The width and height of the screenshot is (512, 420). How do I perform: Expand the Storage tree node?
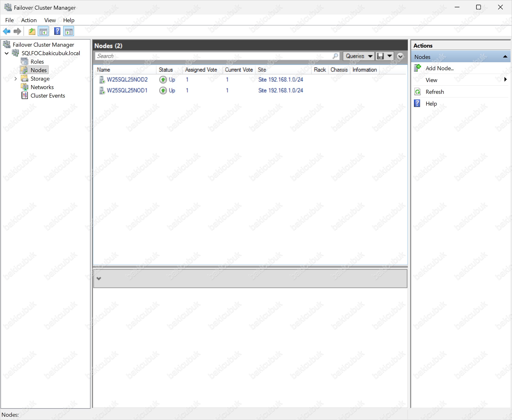16,79
